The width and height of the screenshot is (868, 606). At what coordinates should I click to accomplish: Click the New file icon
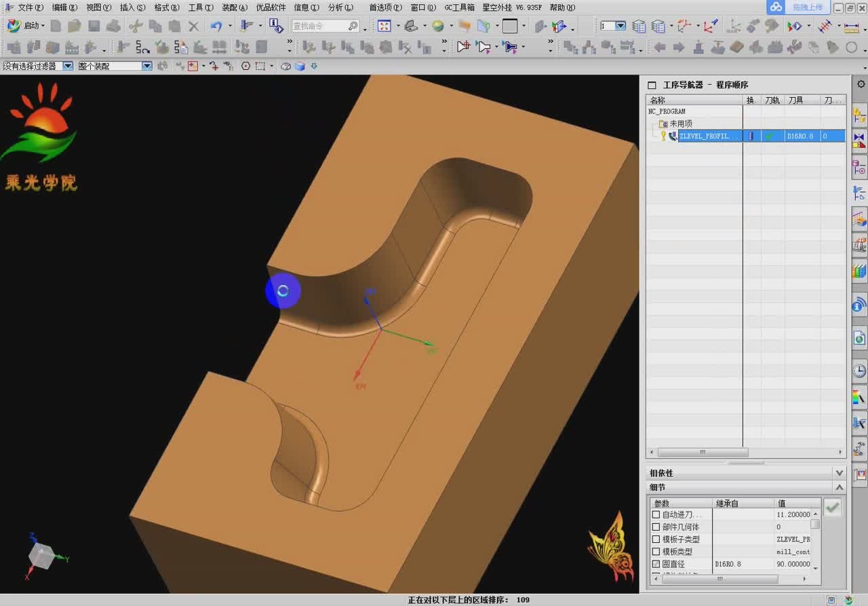[56, 26]
